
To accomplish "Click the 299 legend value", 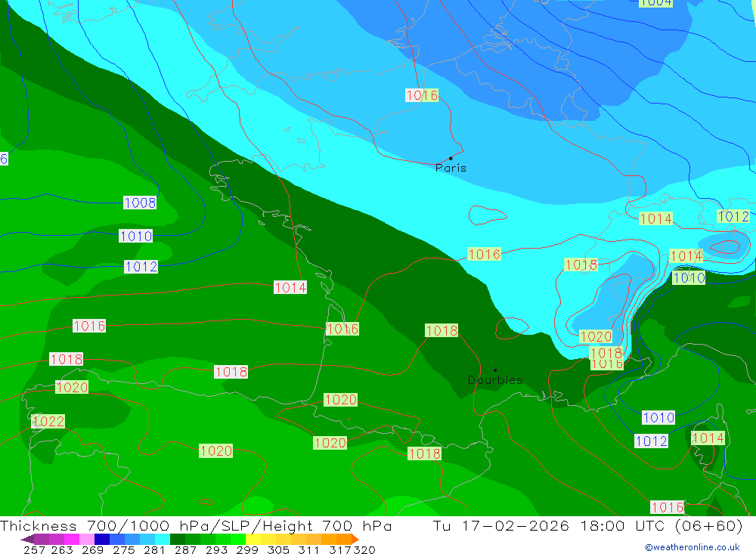I will [247, 549].
